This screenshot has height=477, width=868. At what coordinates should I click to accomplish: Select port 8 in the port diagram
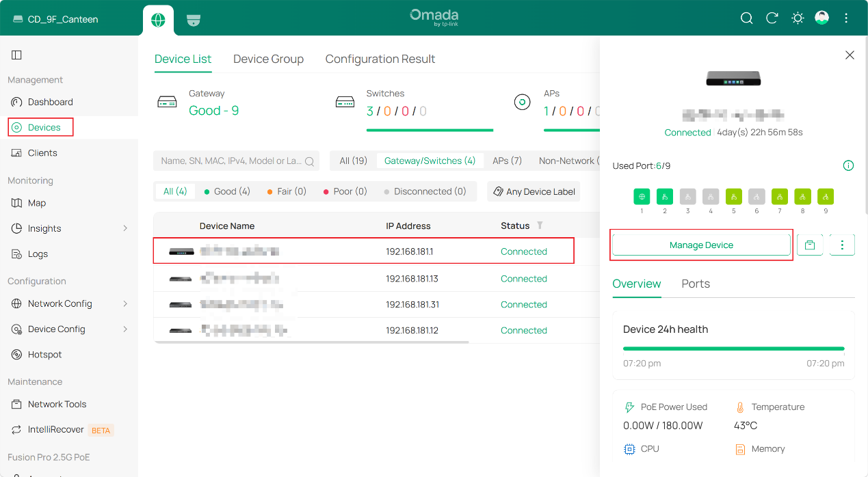click(x=803, y=197)
